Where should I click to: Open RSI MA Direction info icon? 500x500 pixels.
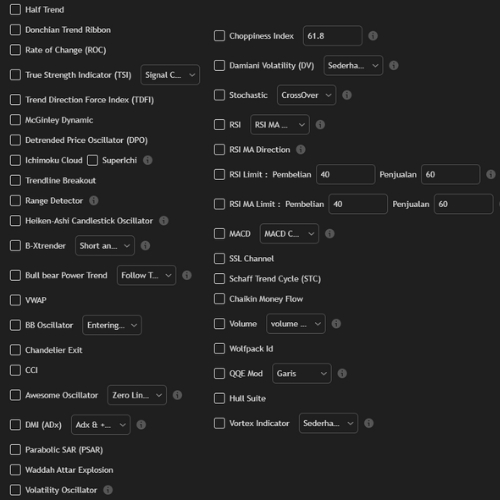point(300,149)
